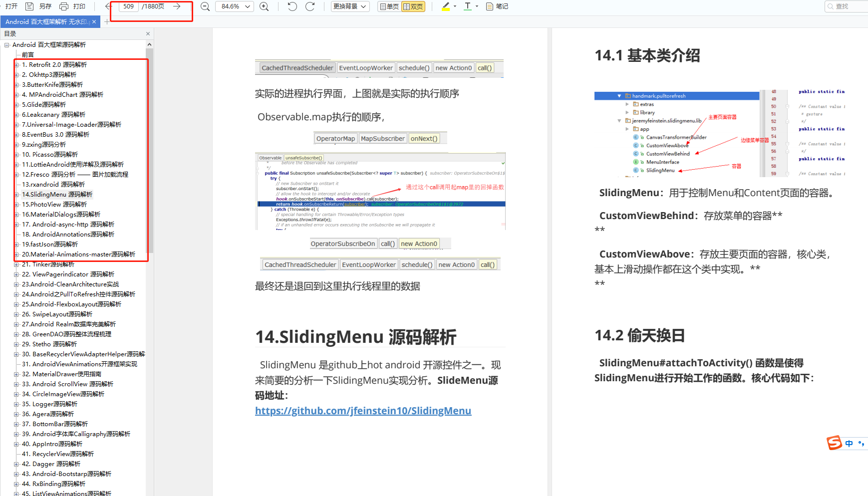Open 3.ButterKnife源码解析 in outline
The width and height of the screenshot is (868, 496).
(x=52, y=85)
